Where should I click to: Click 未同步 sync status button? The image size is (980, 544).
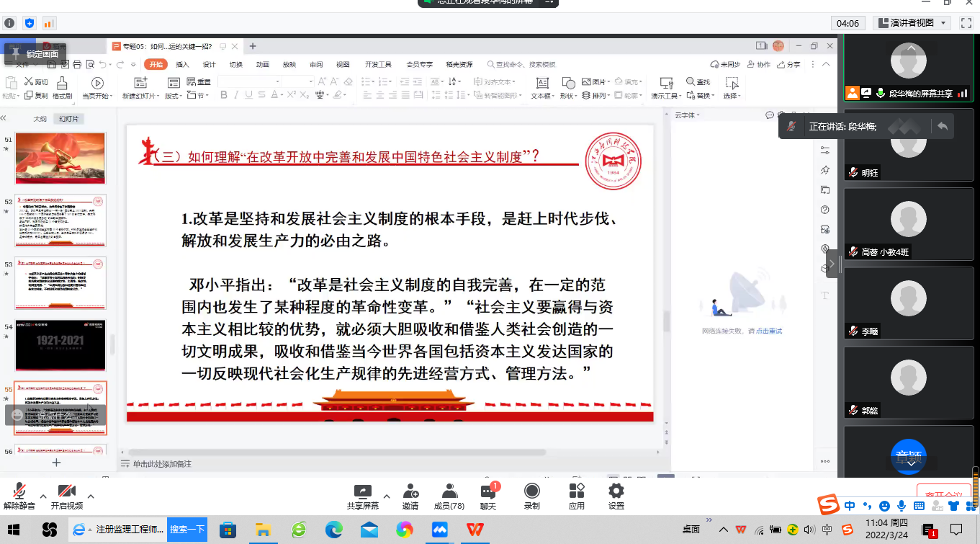click(725, 64)
